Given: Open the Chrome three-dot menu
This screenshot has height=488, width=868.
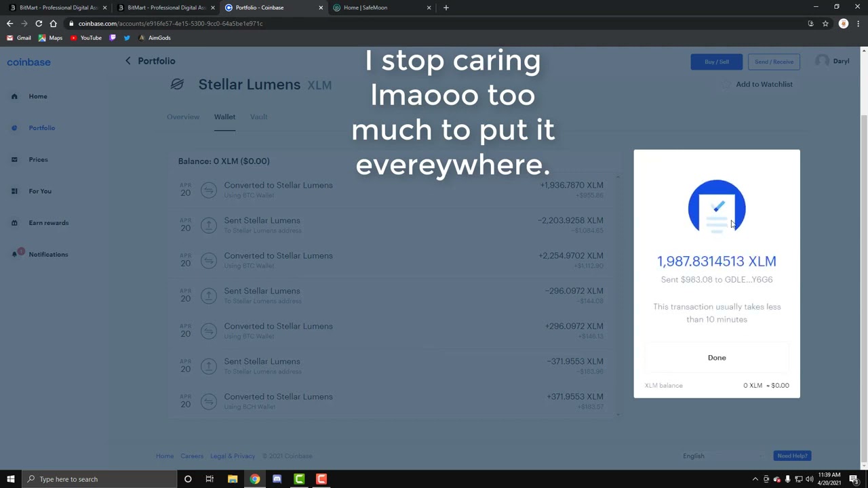Looking at the screenshot, I should [x=858, y=24].
